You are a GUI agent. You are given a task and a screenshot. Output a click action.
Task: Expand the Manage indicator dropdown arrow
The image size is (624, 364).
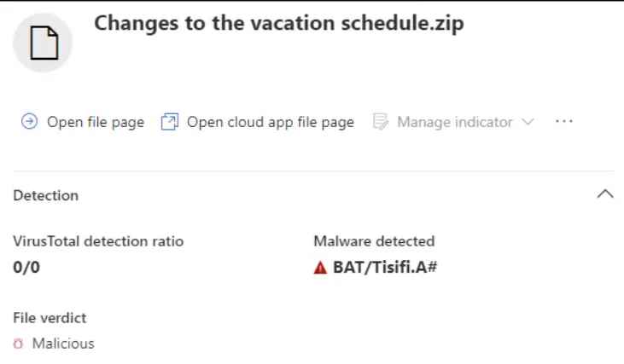pyautogui.click(x=527, y=123)
